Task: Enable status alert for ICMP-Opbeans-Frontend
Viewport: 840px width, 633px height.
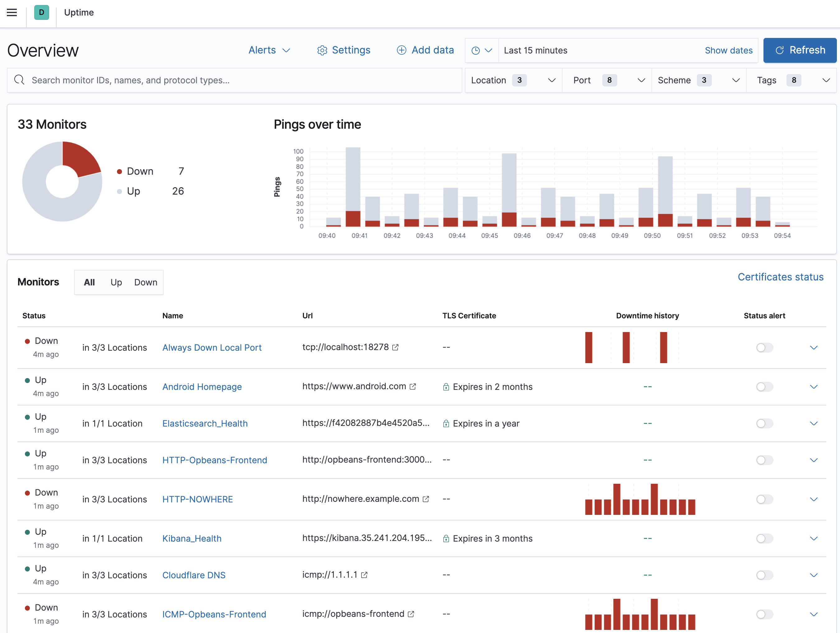Action: tap(764, 614)
